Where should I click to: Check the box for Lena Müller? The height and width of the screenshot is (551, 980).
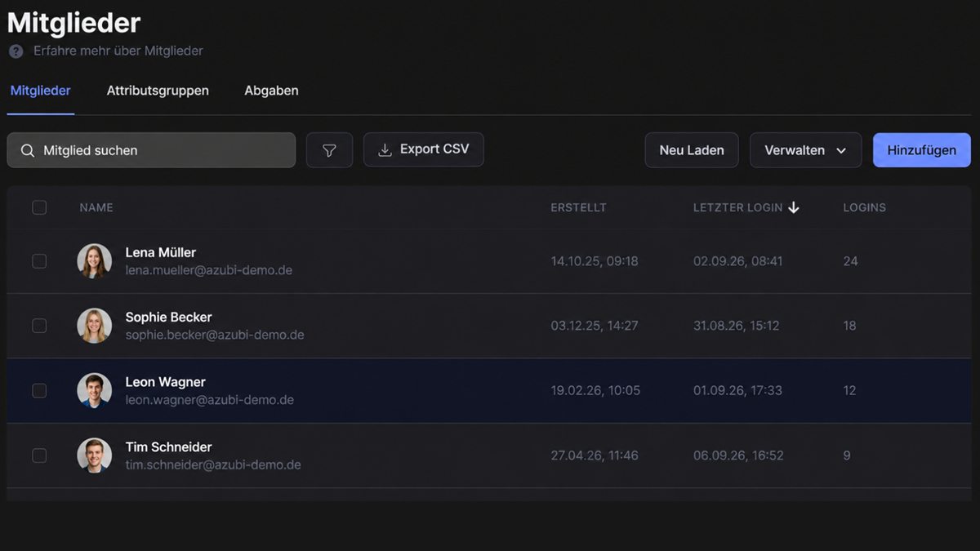pos(39,261)
